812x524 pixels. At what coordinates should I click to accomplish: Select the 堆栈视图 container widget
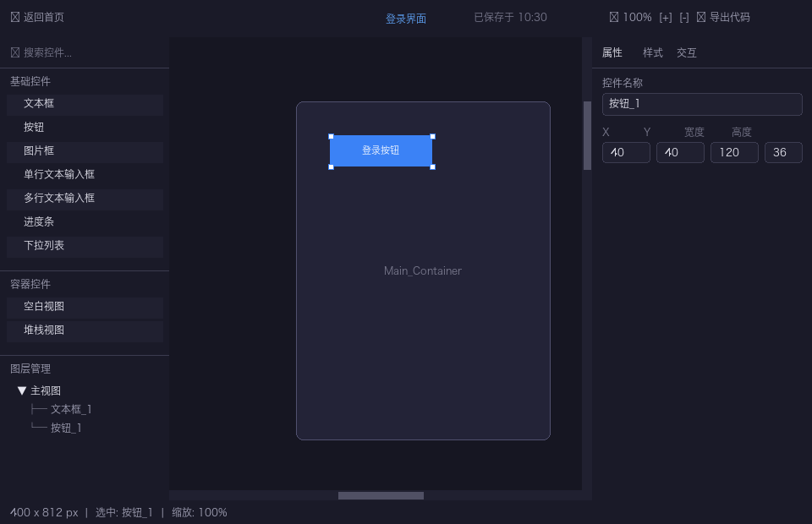[x=85, y=330]
